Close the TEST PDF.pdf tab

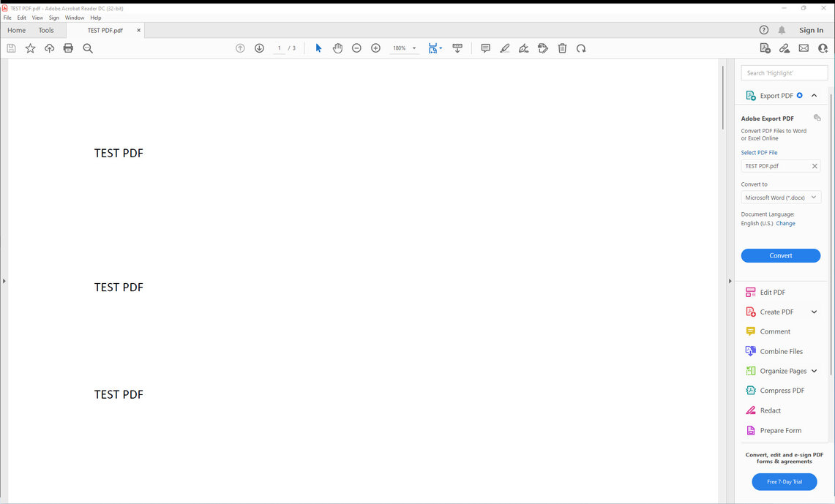(139, 30)
